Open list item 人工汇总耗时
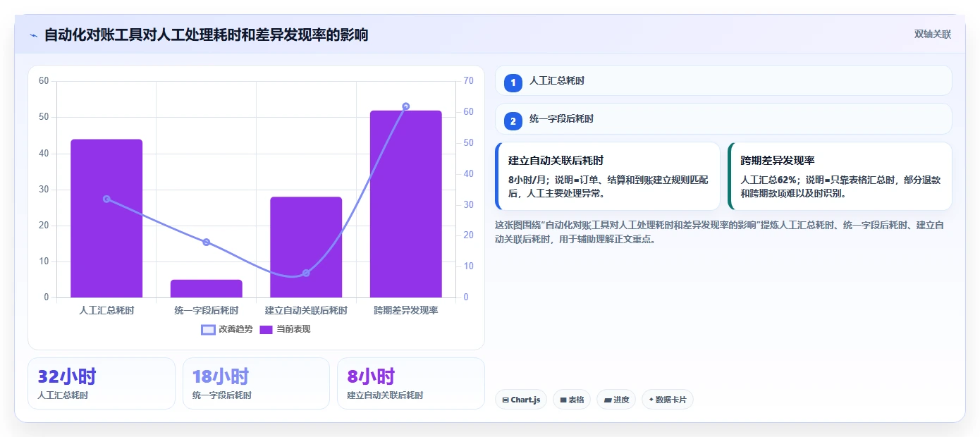Viewport: 980px width, 437px height. 723,81
